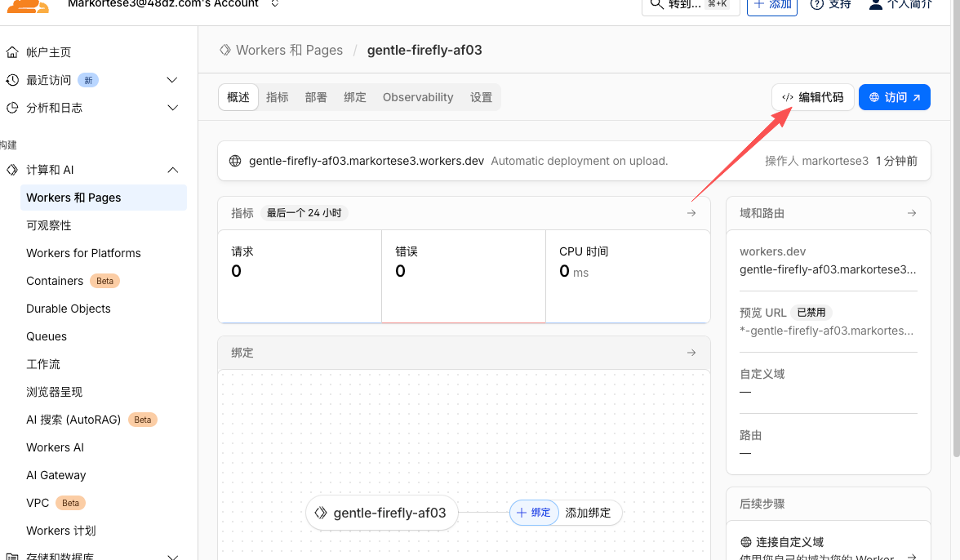
Task: Switch to the 部署 tab
Action: tap(316, 97)
